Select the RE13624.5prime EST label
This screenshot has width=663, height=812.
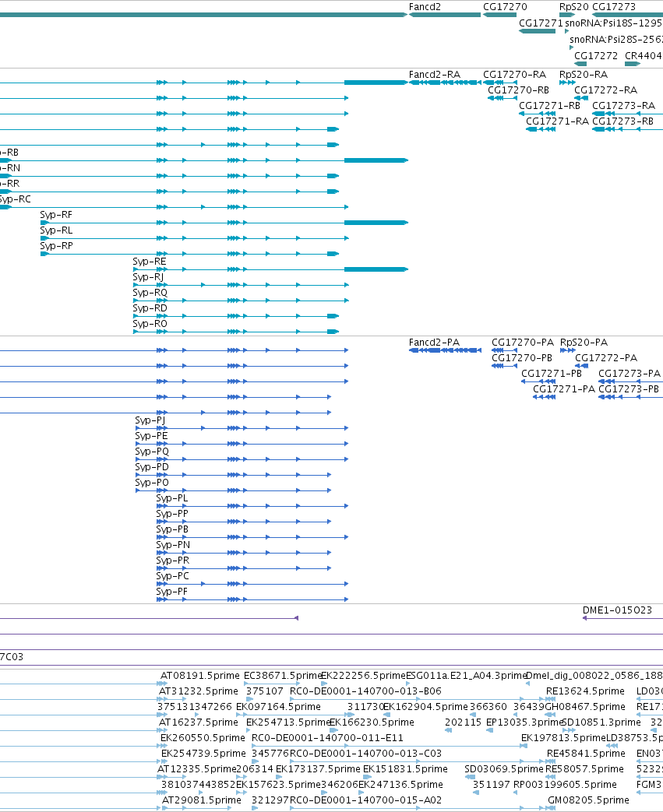(x=585, y=691)
